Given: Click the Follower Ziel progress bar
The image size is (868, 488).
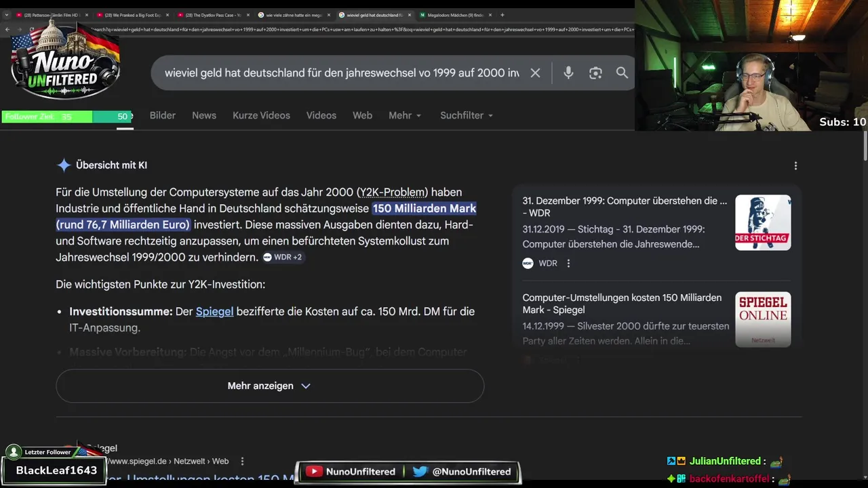Looking at the screenshot, I should tap(66, 117).
